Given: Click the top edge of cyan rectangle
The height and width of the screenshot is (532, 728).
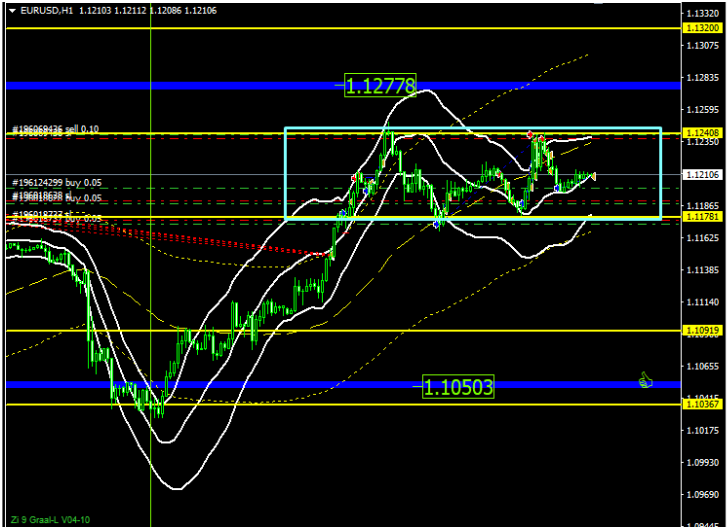Looking at the screenshot, I should pos(470,128).
